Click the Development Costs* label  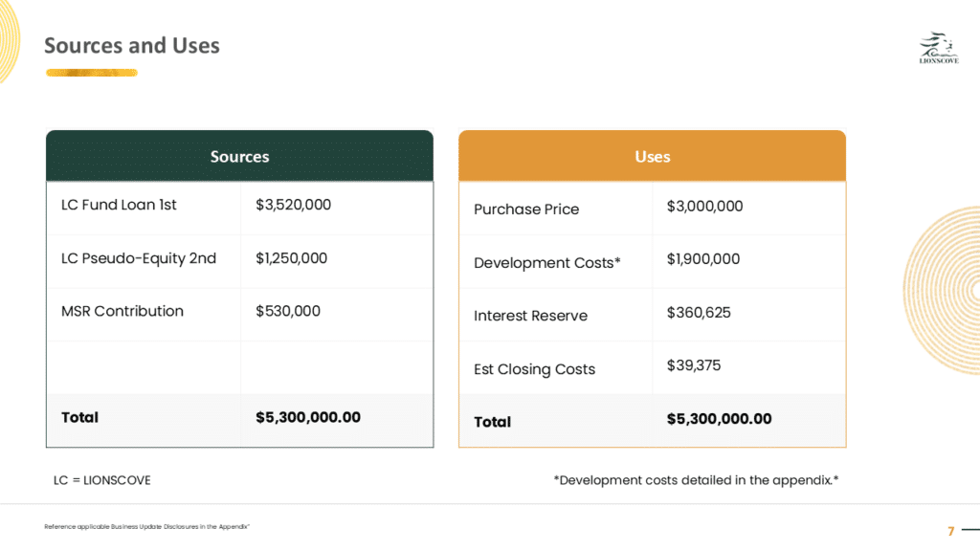547,263
